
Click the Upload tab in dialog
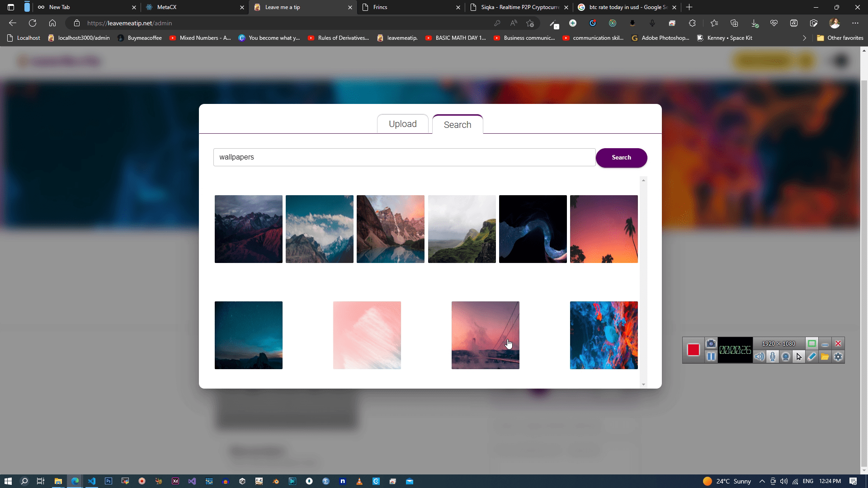tap(403, 124)
